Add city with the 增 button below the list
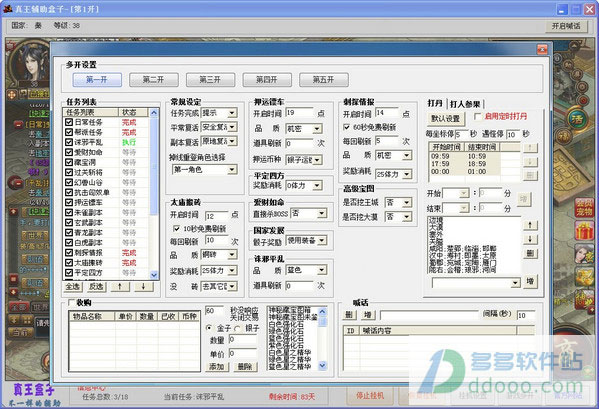The image size is (599, 409). pyautogui.click(x=530, y=281)
